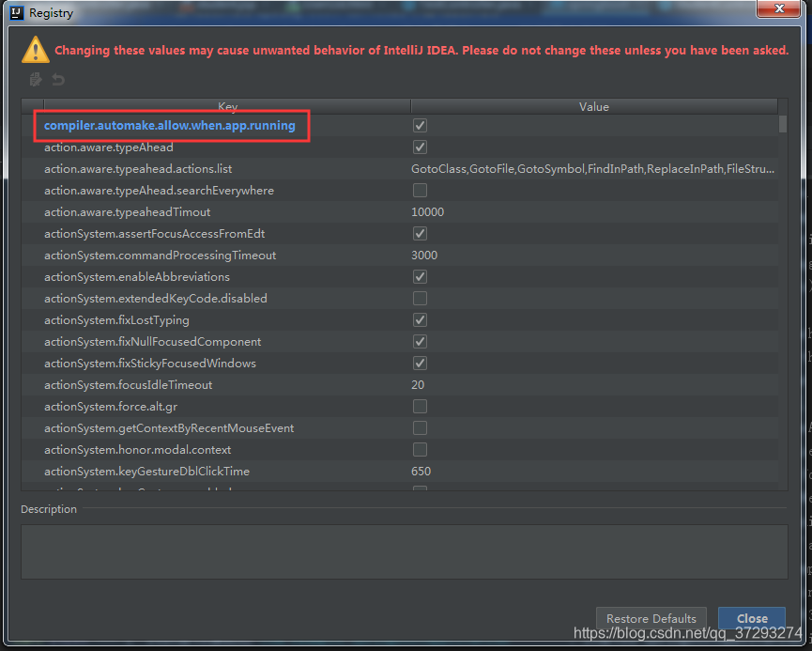Enable action.aware.typeAhead.searchEverywhere
This screenshot has width=812, height=651.
(x=419, y=190)
